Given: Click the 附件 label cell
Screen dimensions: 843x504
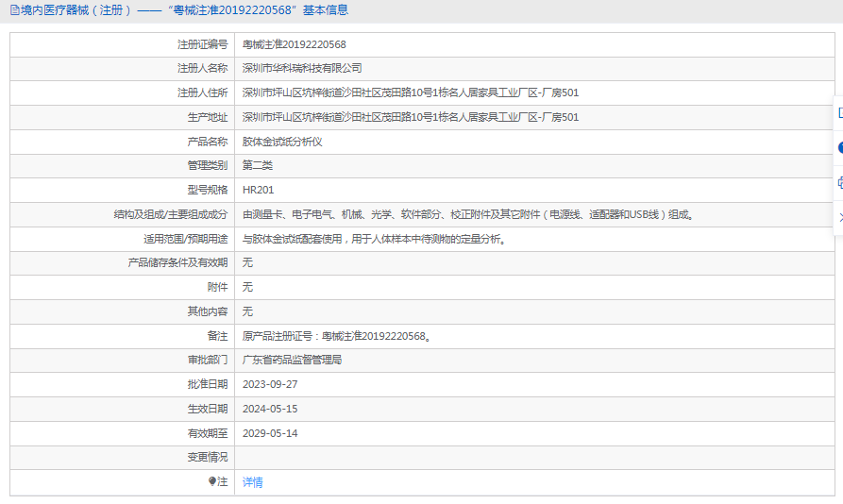Looking at the screenshot, I should click(x=122, y=287).
